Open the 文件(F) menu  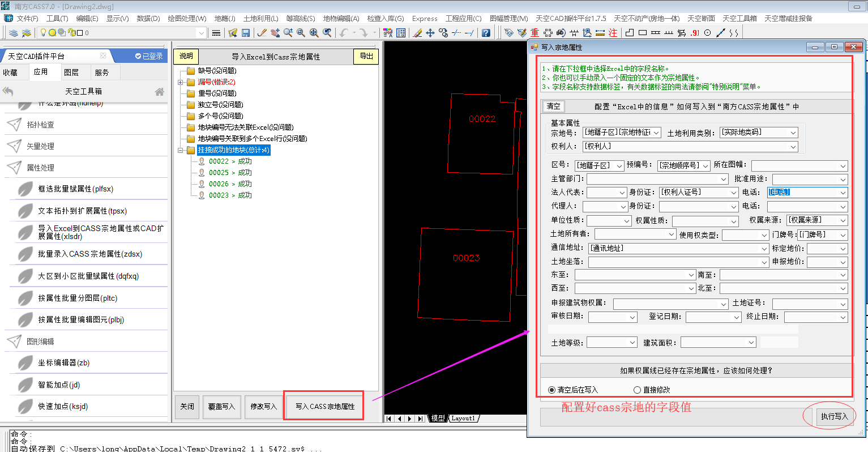click(x=27, y=19)
